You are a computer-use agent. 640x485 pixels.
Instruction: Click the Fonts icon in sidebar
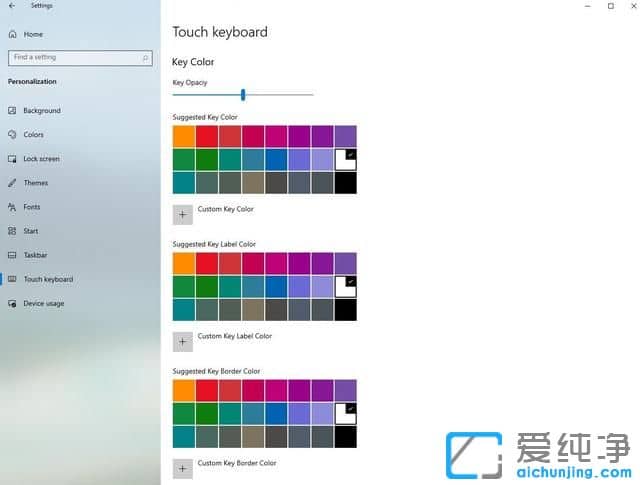pos(13,207)
